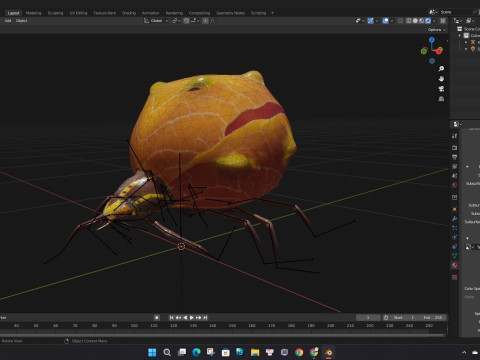This screenshot has height=360, width=480.
Task: Open Google Chrome from taskbar
Action: (299, 352)
